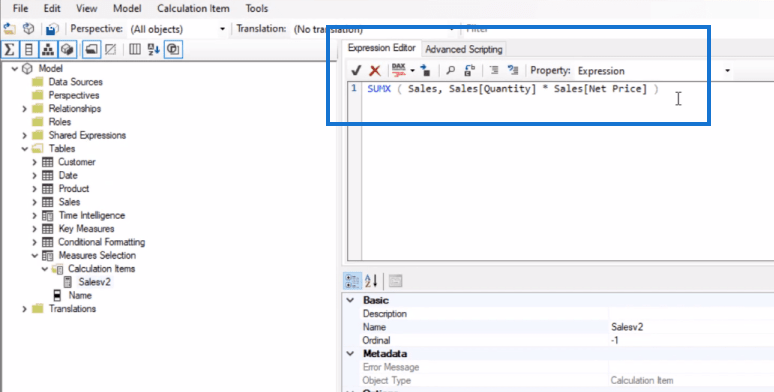The width and height of the screenshot is (774, 392).
Task: Accept expression changes with the checkmark icon
Action: tap(355, 71)
